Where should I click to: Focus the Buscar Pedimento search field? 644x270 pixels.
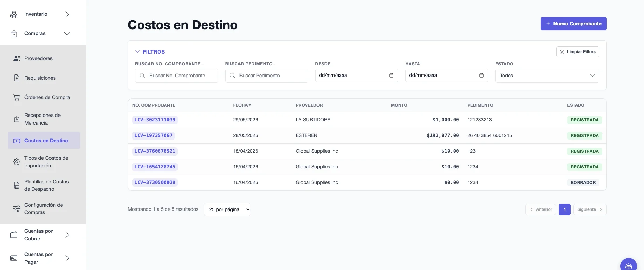[267, 76]
